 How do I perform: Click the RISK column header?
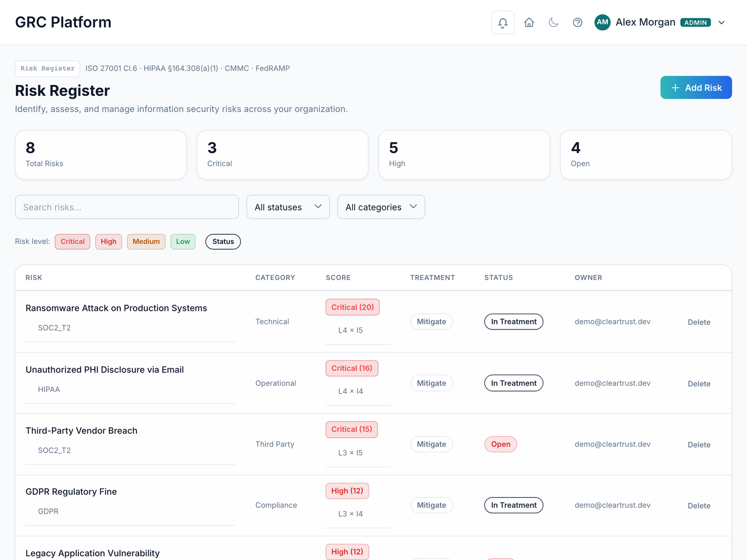34,278
